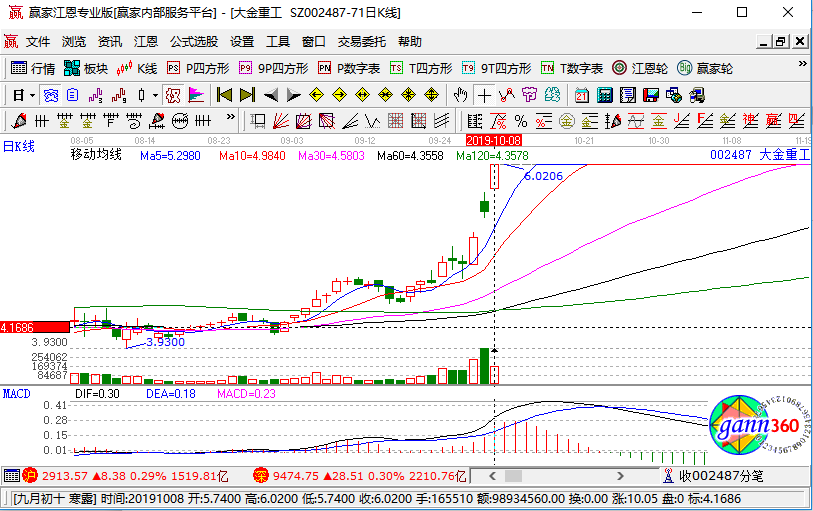Click the 行情 toolbar button

click(33, 68)
